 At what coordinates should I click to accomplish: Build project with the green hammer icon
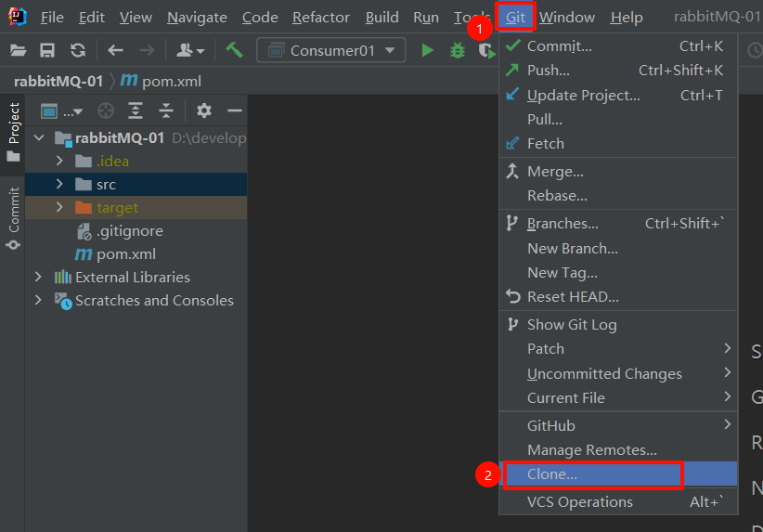[234, 49]
